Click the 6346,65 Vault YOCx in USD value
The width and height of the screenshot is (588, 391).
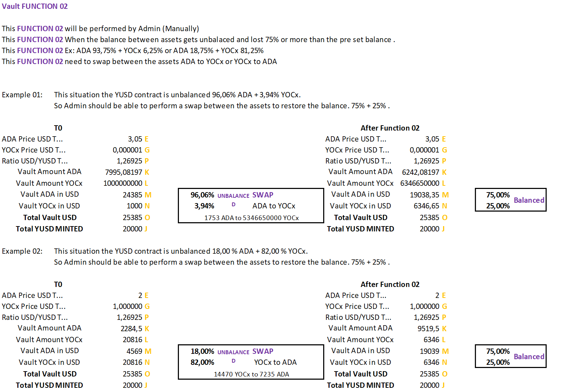coord(426,206)
